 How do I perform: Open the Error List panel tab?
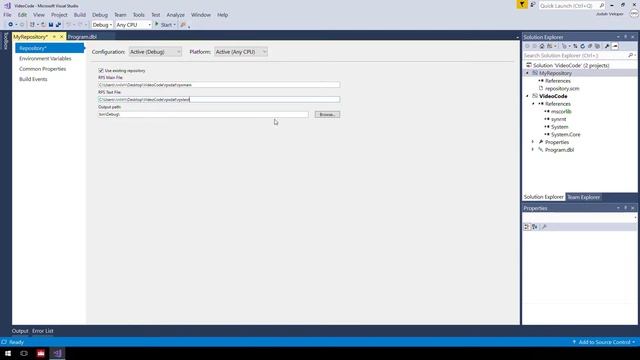(43, 331)
